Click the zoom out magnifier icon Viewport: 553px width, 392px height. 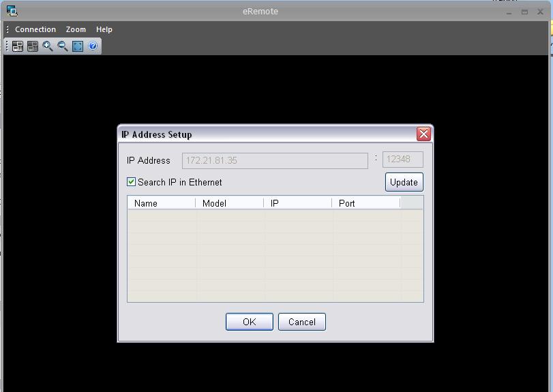63,46
